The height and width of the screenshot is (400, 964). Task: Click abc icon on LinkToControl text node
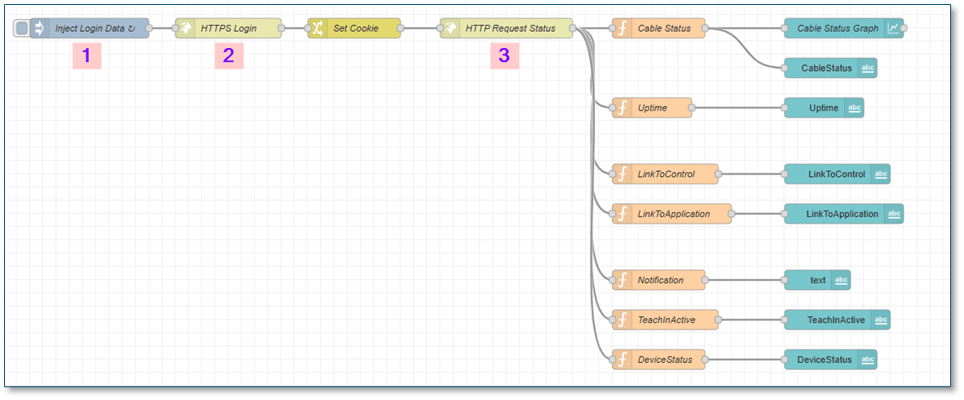(881, 175)
